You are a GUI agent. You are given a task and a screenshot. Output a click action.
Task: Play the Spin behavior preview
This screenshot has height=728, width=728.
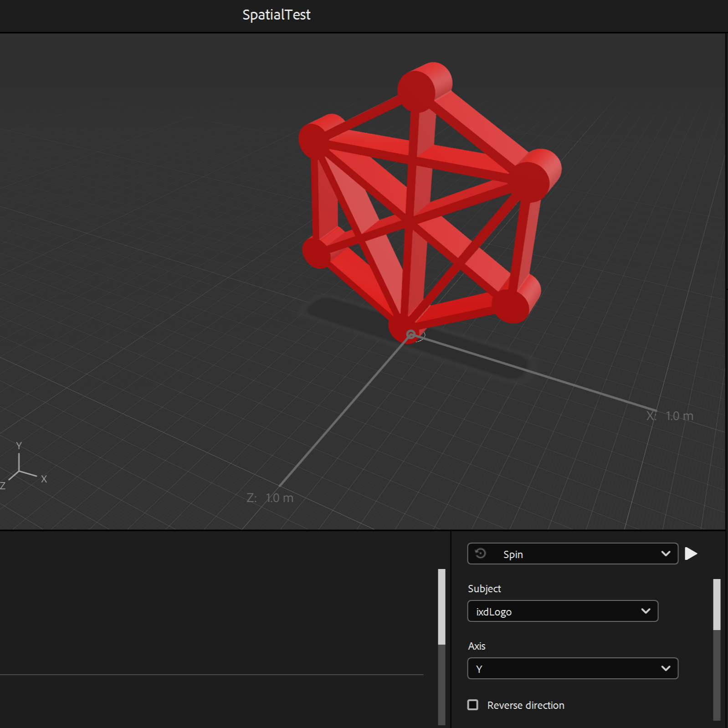(691, 554)
